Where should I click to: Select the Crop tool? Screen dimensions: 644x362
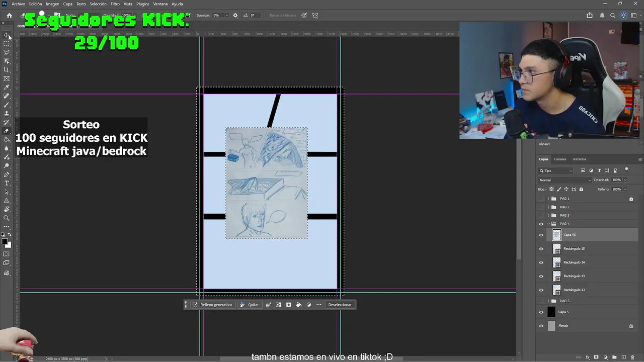click(7, 70)
